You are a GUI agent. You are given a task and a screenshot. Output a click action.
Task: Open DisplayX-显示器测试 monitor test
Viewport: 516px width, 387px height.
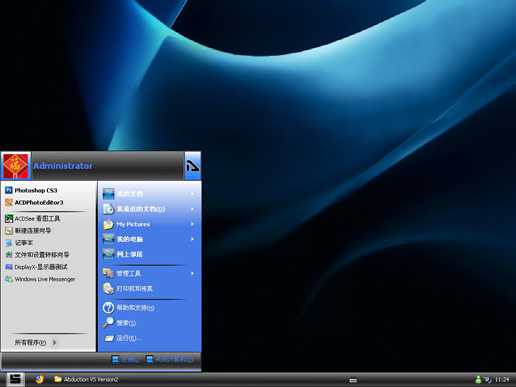[36, 267]
